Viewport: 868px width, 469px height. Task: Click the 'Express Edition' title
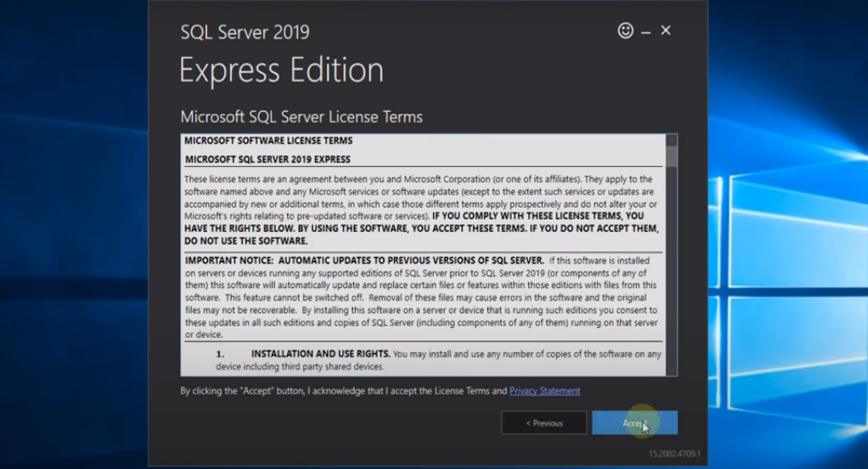click(x=281, y=70)
